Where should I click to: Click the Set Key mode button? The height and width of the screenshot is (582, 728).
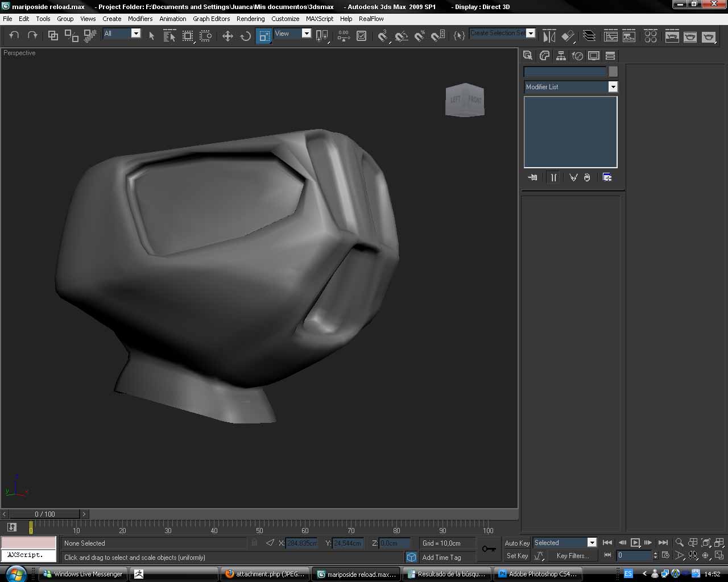pos(518,556)
